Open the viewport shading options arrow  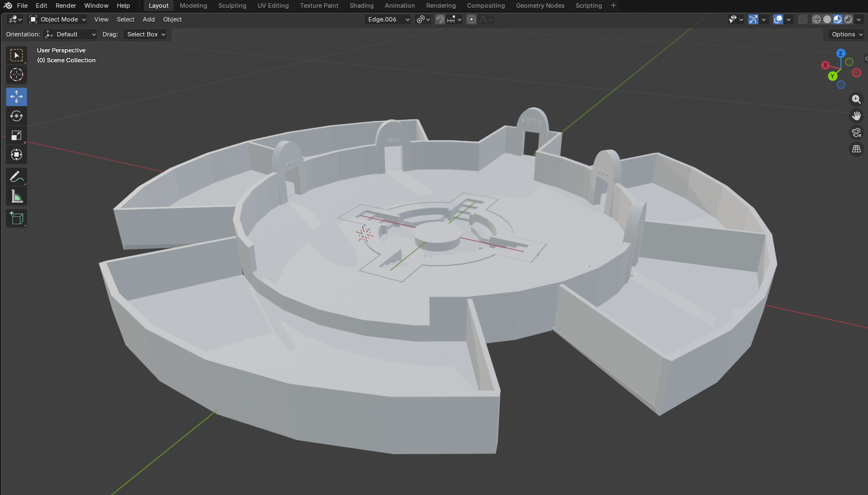859,19
